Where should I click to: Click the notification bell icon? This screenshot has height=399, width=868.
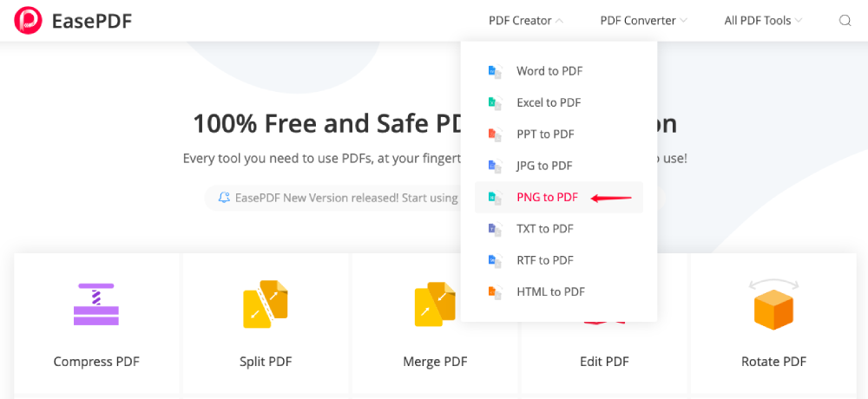click(225, 198)
